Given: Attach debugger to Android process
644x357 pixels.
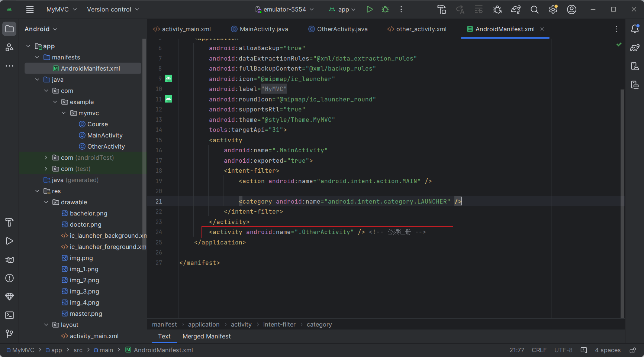Looking at the screenshot, I should pos(497,10).
